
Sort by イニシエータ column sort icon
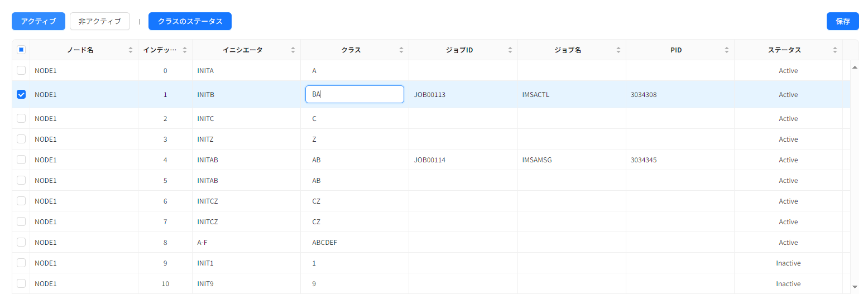[293, 50]
